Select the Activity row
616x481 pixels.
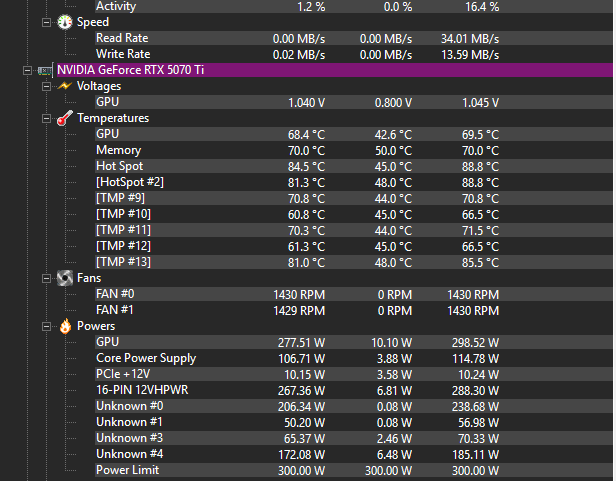click(354, 7)
